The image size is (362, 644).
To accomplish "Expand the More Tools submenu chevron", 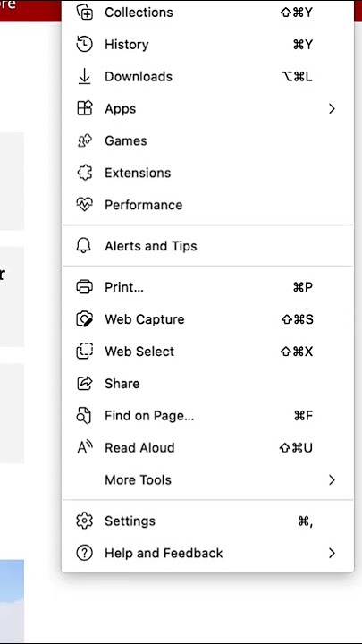I will (332, 479).
